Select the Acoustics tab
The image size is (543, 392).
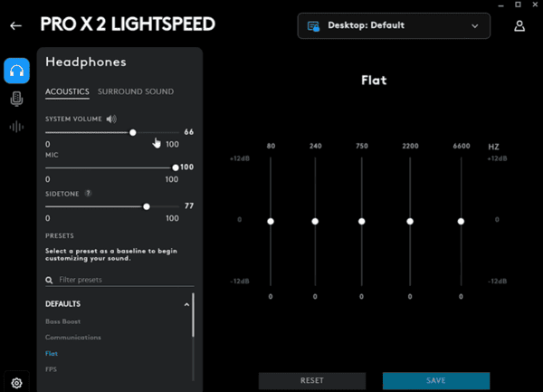(x=68, y=91)
